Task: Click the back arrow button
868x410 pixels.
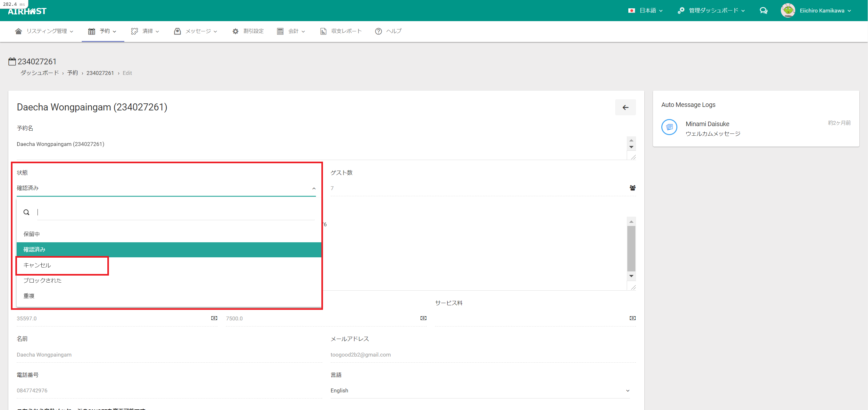Action: click(625, 108)
